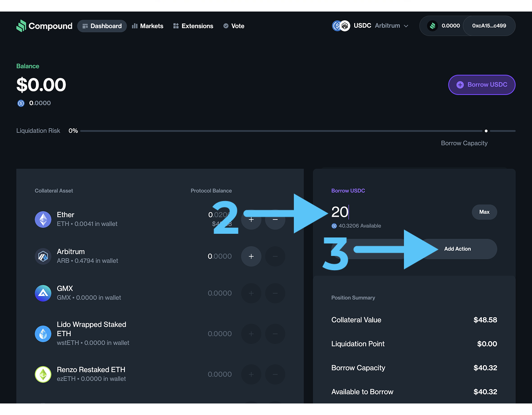
Task: Click the Max amount button
Action: 484,212
